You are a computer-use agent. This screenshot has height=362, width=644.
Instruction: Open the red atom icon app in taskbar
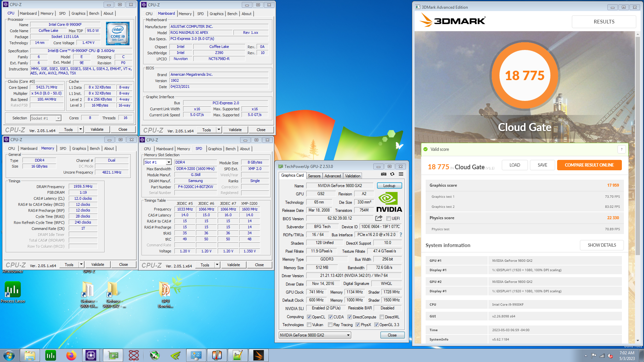point(134,355)
